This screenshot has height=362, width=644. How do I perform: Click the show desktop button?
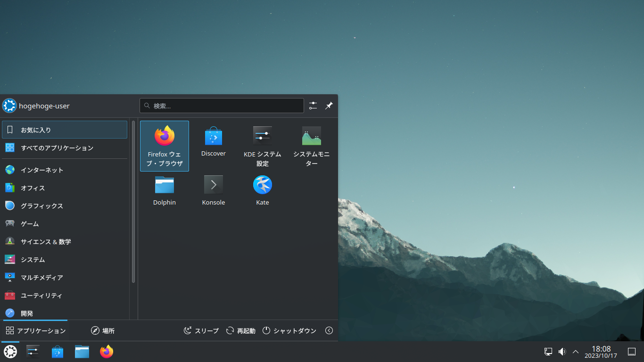coord(632,352)
